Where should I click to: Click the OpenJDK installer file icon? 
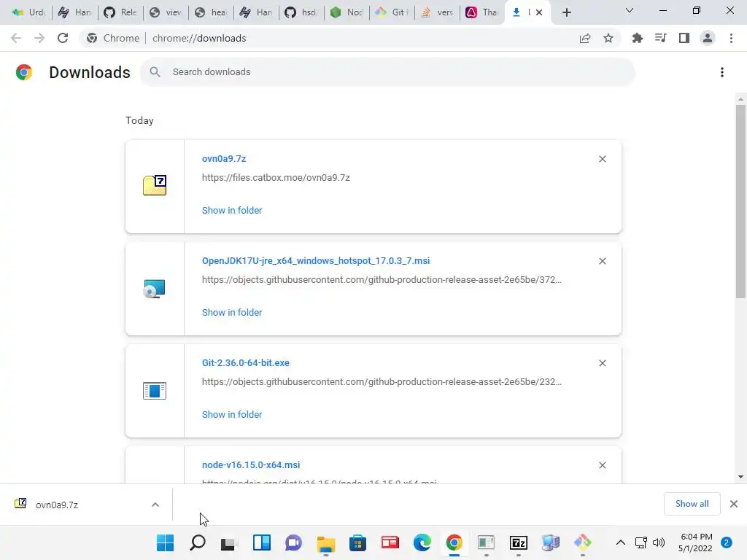click(155, 289)
